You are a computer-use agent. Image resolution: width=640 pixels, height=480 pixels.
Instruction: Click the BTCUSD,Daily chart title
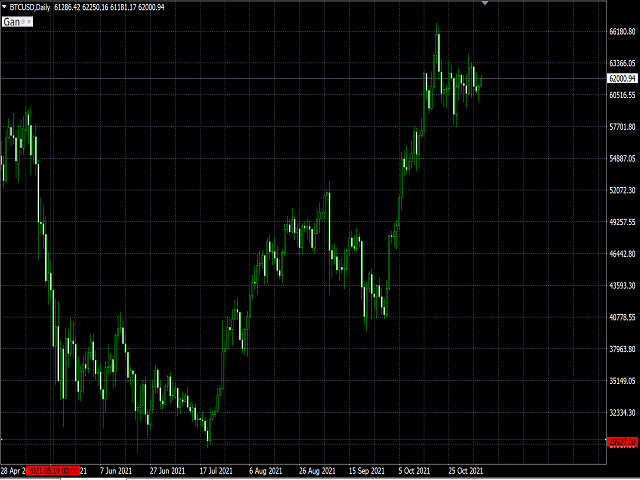[30, 7]
